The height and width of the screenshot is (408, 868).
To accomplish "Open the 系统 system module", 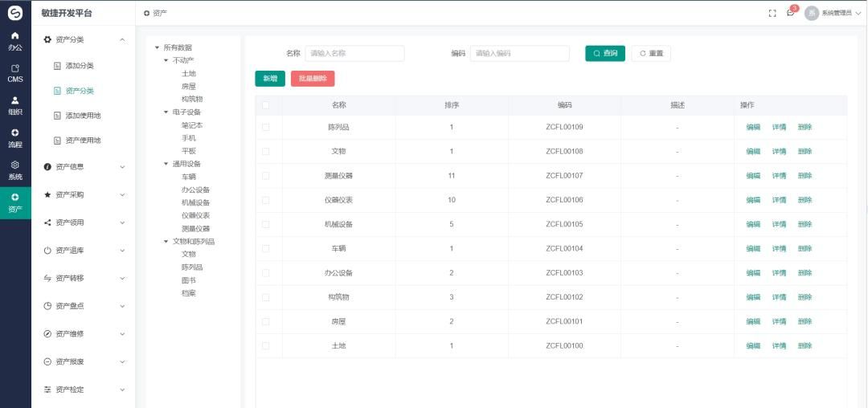I will click(x=15, y=171).
